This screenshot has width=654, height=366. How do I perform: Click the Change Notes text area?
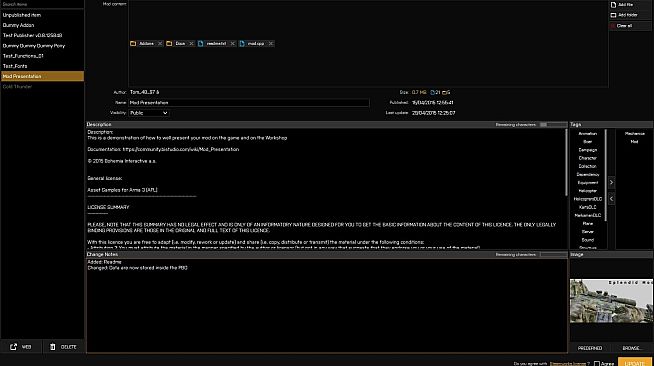click(327, 305)
